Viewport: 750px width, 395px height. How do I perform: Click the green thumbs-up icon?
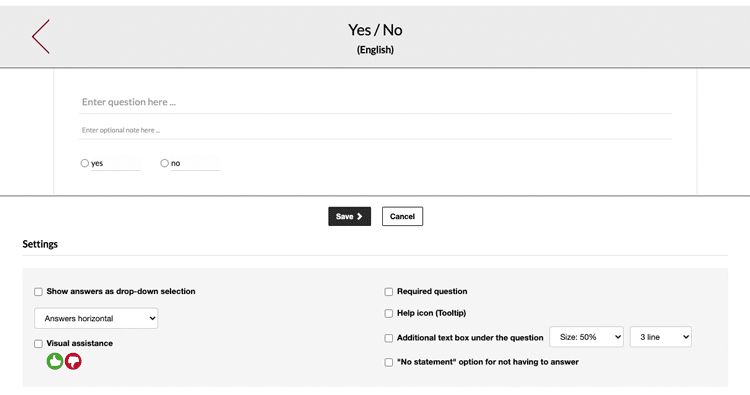[x=55, y=361]
